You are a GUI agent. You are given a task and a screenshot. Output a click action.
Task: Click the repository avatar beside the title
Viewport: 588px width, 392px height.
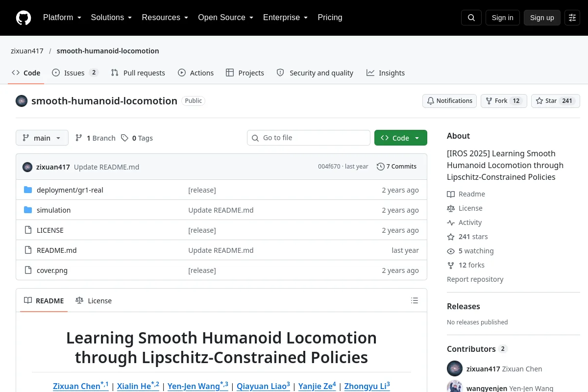[x=22, y=101]
